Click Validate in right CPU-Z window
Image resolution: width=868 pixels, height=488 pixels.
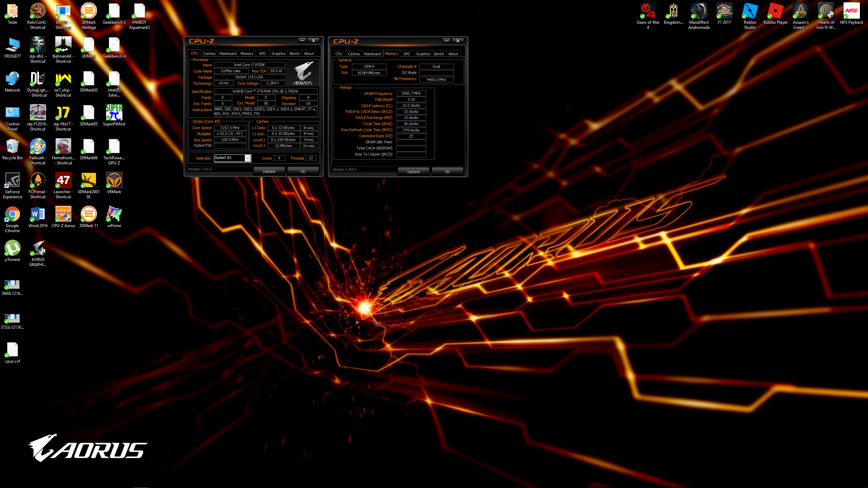(413, 172)
